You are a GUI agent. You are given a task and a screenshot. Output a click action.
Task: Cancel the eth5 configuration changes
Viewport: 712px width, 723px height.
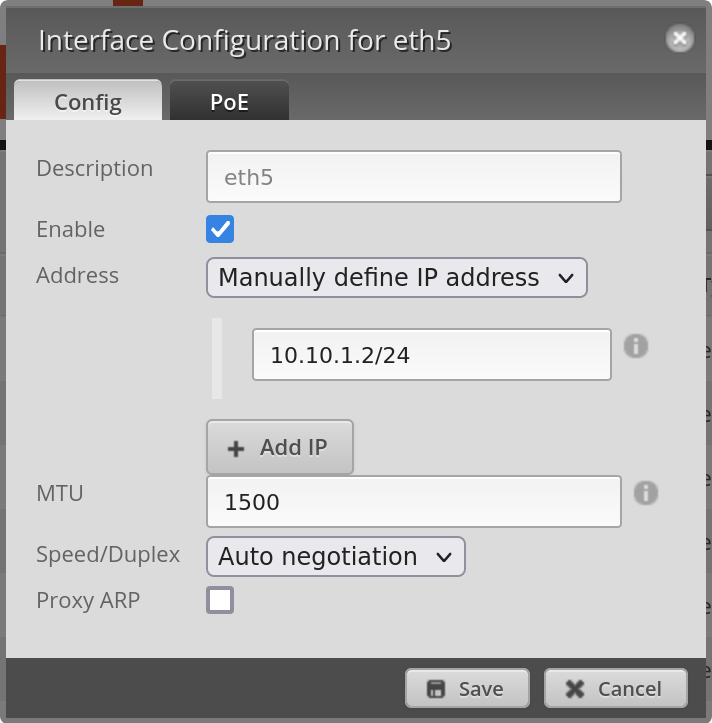[615, 688]
